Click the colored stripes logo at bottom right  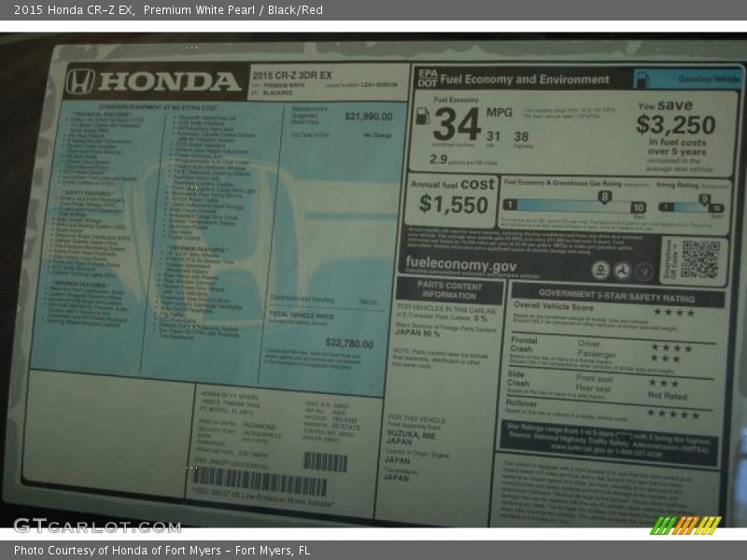685,525
